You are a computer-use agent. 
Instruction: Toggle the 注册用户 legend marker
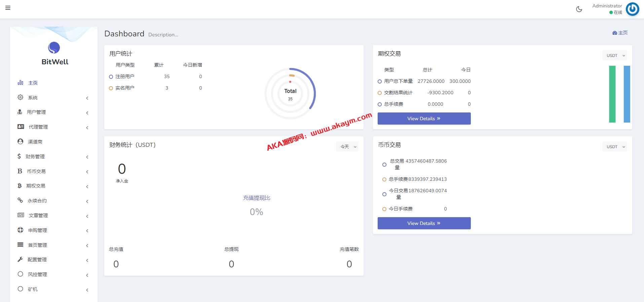[111, 77]
